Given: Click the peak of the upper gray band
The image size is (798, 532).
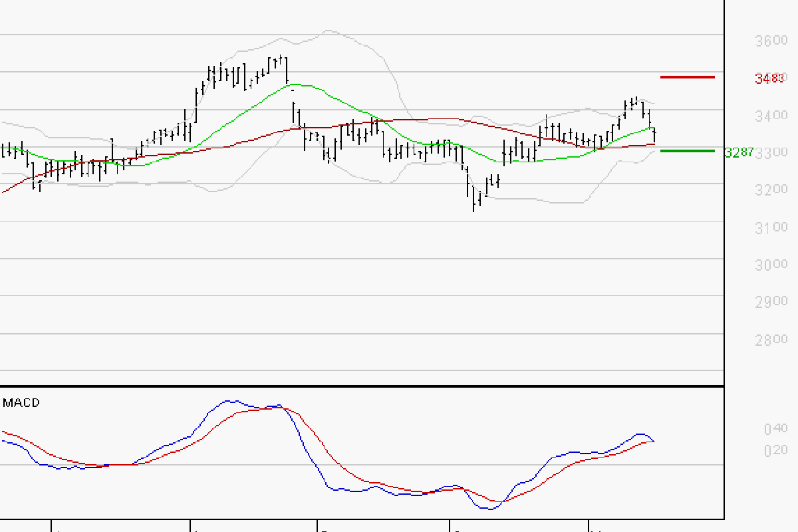Looking at the screenshot, I should pos(327,31).
